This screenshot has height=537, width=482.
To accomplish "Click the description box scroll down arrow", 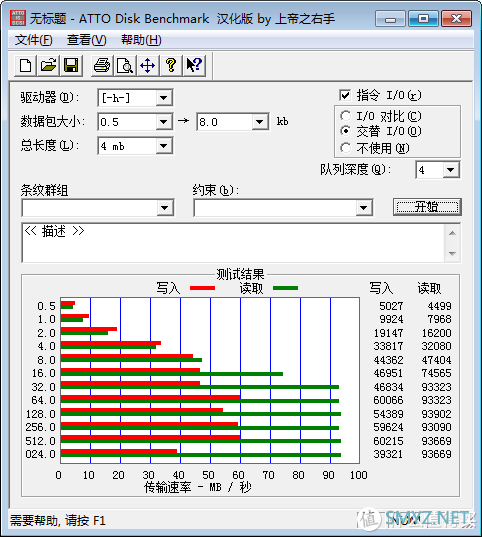I will pyautogui.click(x=453, y=254).
